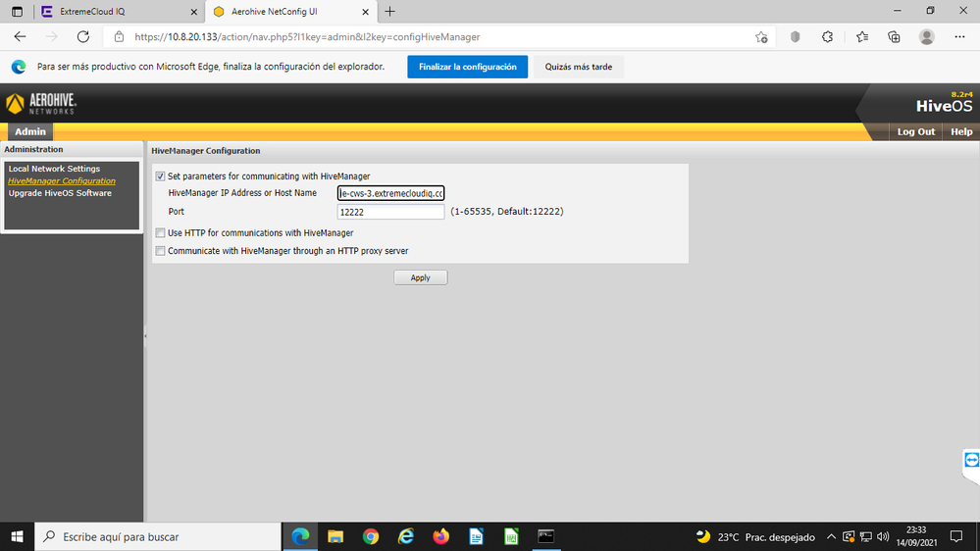980x551 pixels.
Task: Uncheck Set parameters for communicating with HiveManager
Action: [161, 176]
